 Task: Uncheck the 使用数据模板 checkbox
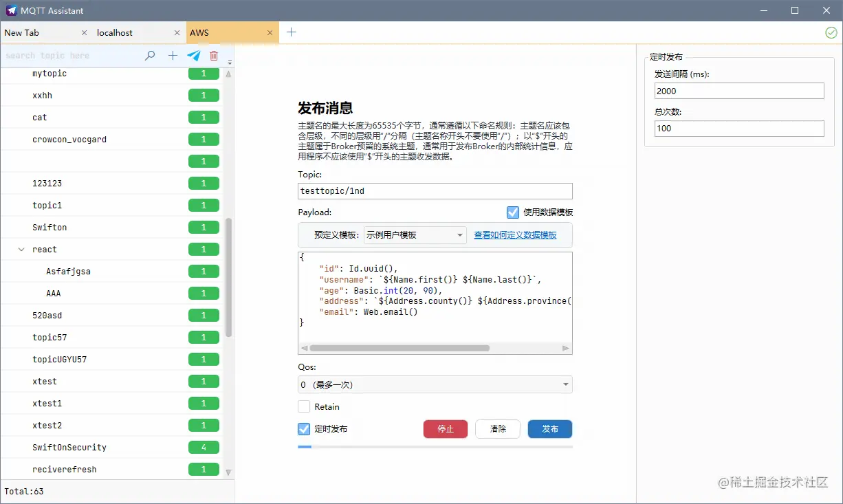(x=513, y=212)
